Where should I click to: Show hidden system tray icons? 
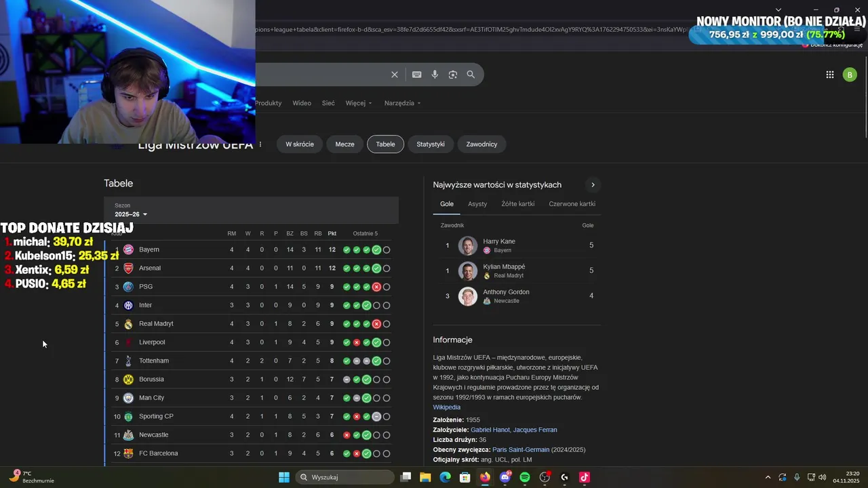pos(768,477)
